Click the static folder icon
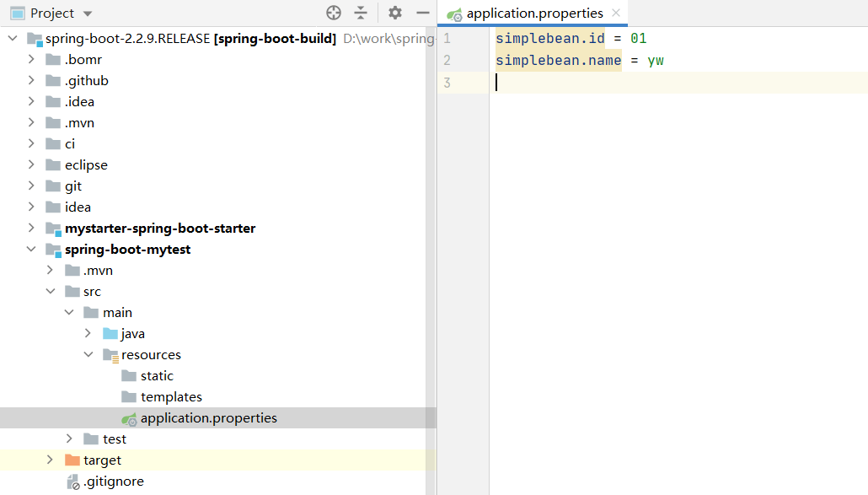 coord(128,376)
